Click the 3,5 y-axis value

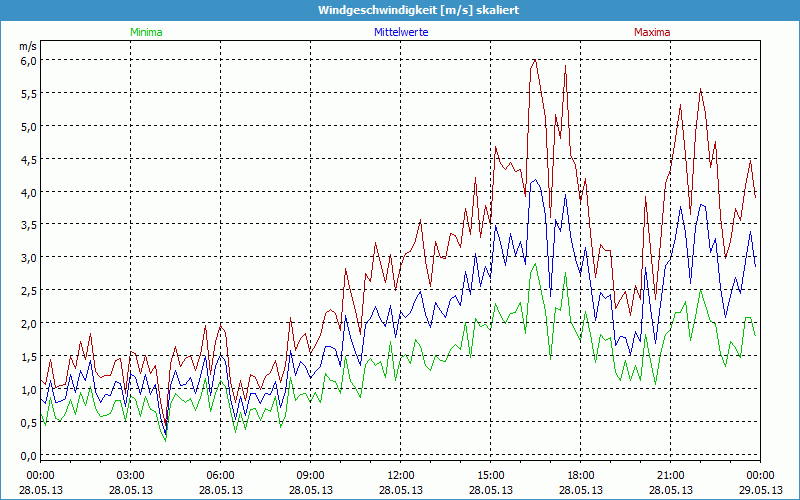click(x=29, y=225)
